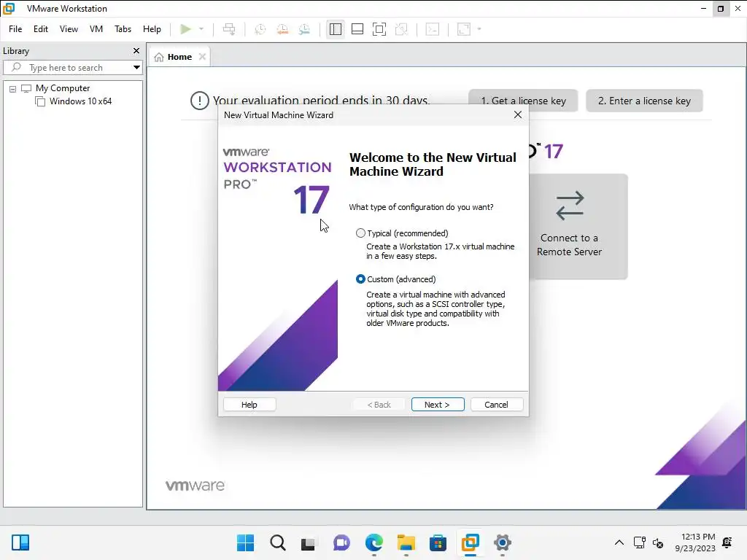Select the Windows 10 x64 virtual machine
This screenshot has height=560, width=747.
pyautogui.click(x=80, y=101)
